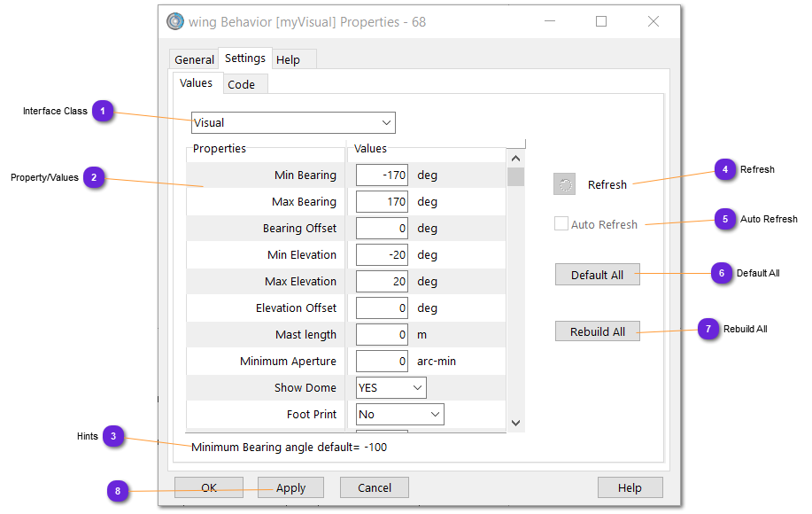Screen dimensions: 812x514
Task: Click the purple callout marker number 1
Action: (x=104, y=112)
